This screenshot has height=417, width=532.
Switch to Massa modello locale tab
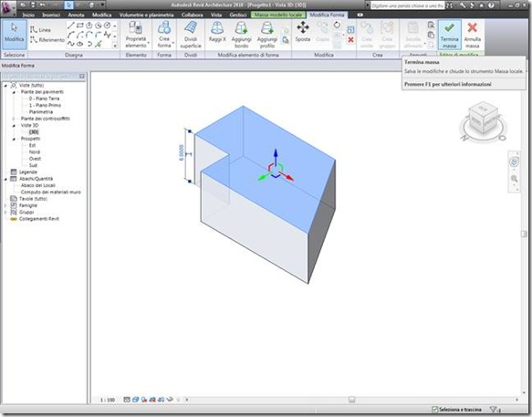(278, 15)
